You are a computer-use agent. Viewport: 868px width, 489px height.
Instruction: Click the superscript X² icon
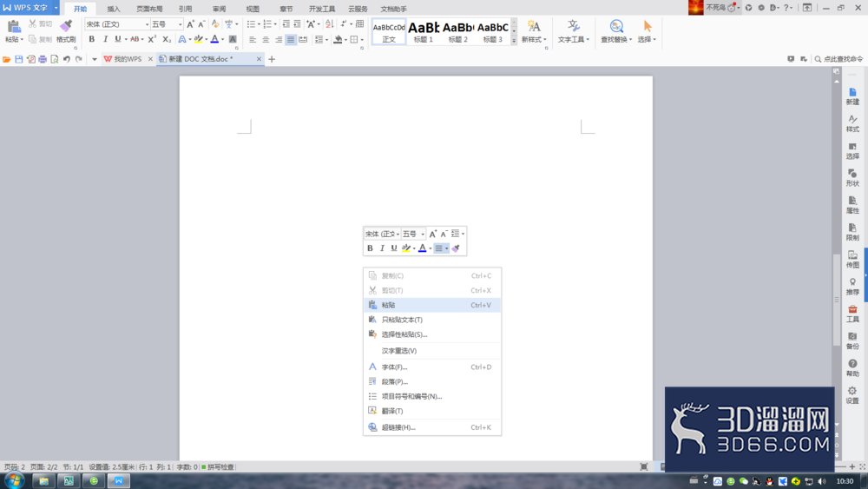click(x=152, y=39)
